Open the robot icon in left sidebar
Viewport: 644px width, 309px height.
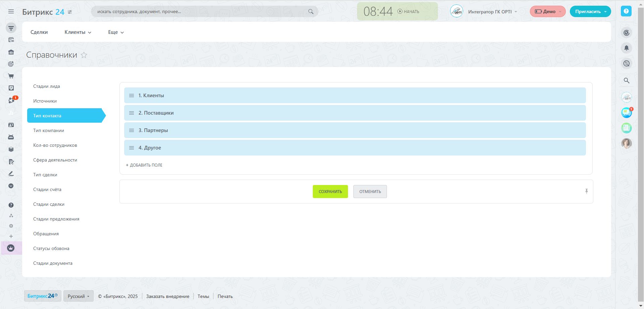click(11, 137)
